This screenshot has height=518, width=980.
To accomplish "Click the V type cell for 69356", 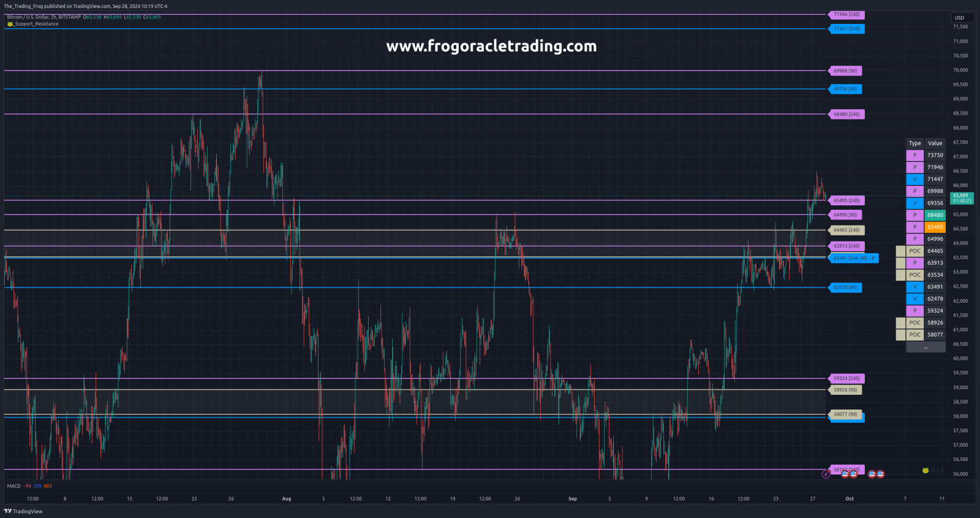I will point(914,203).
